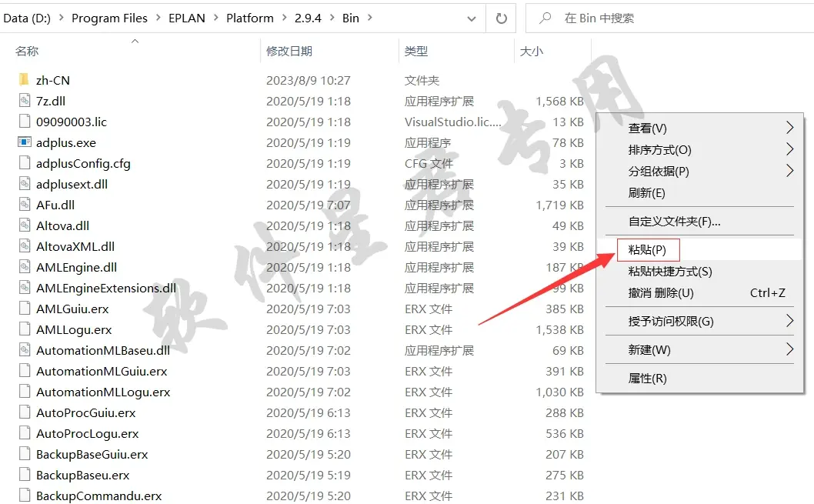
Task: Click the 1,719 KB size cell
Action: 559,205
